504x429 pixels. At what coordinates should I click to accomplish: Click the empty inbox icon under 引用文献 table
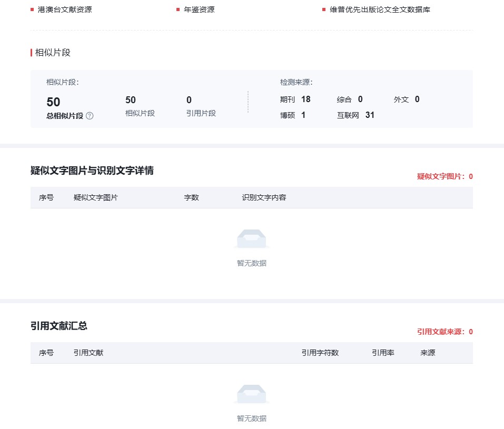click(x=251, y=394)
